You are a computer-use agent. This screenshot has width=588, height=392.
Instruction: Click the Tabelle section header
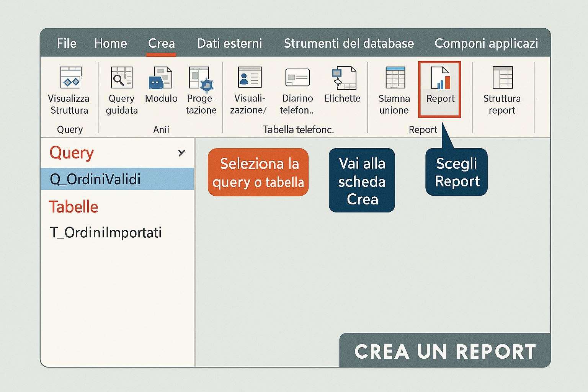[73, 207]
